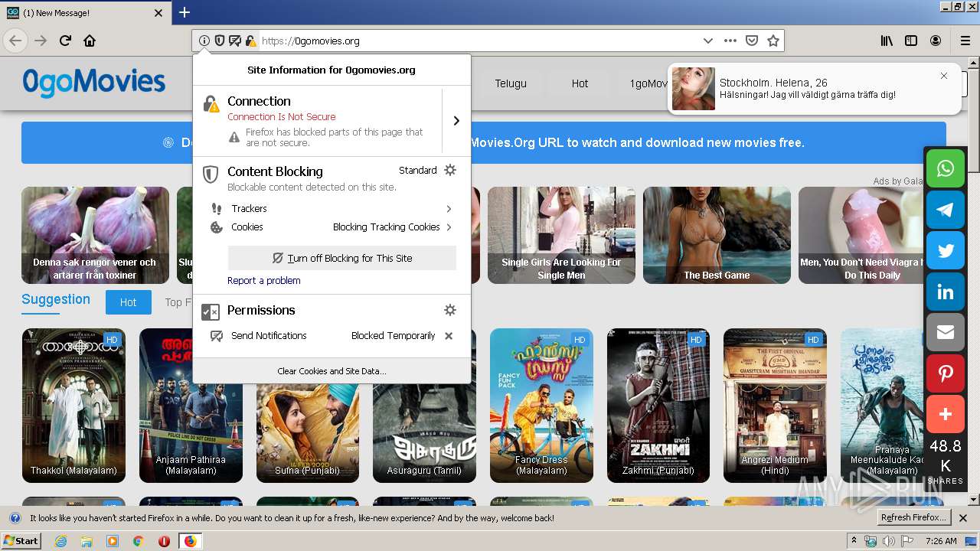Show the sidebars toggle
The width and height of the screenshot is (980, 551).
[x=911, y=41]
